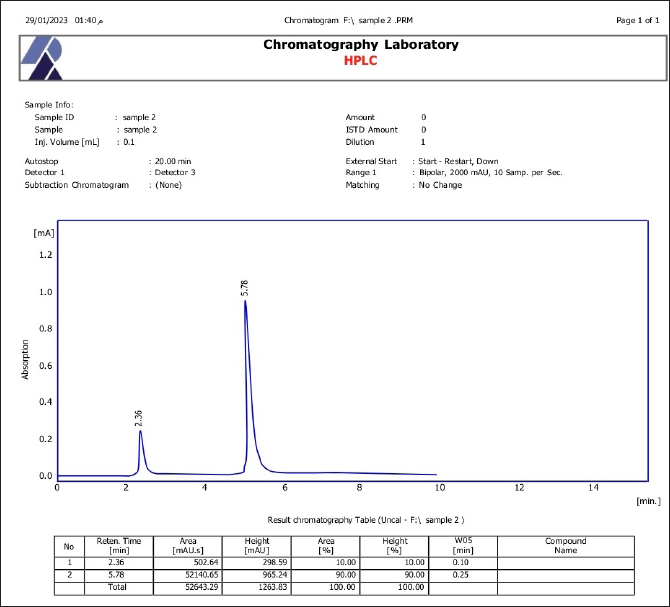Viewport: 670px width, 607px height.
Task: Click the Compound Name column header
Action: [x=565, y=545]
